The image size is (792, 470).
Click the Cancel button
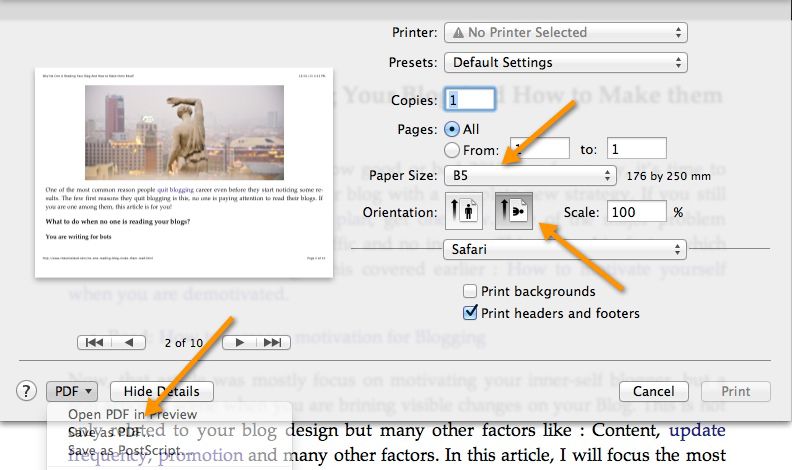click(x=654, y=391)
